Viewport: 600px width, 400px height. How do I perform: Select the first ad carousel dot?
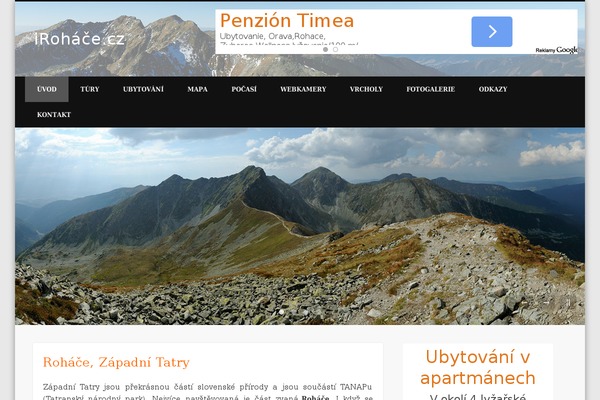click(x=325, y=49)
